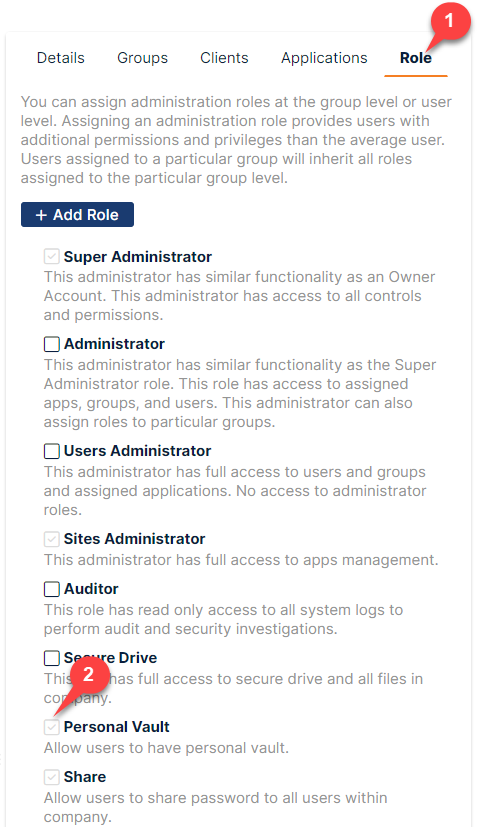
Task: Check the Users Administrator checkbox
Action: [x=52, y=451]
